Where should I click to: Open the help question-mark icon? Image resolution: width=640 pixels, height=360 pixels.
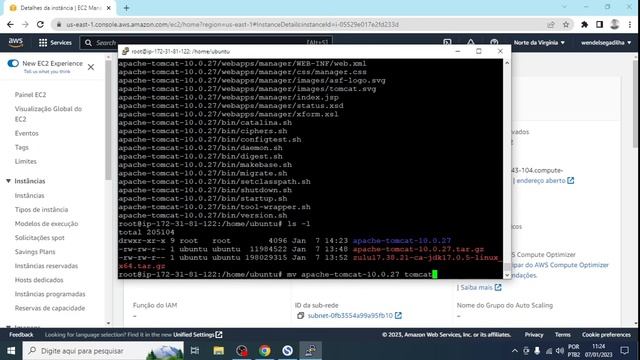494,42
